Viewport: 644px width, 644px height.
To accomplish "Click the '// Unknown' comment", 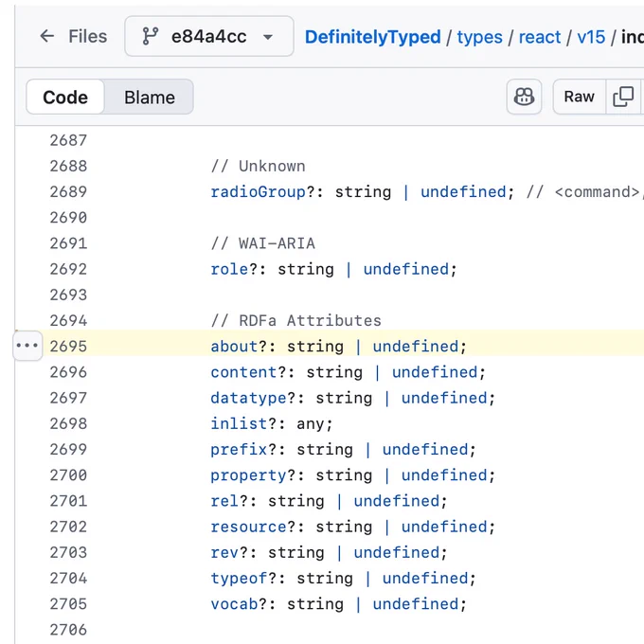I will click(x=258, y=167).
